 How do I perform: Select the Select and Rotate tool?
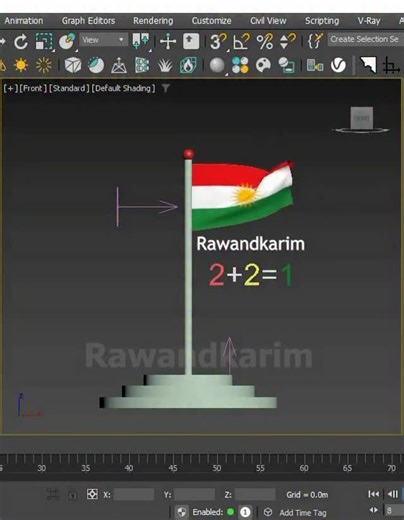pyautogui.click(x=21, y=42)
